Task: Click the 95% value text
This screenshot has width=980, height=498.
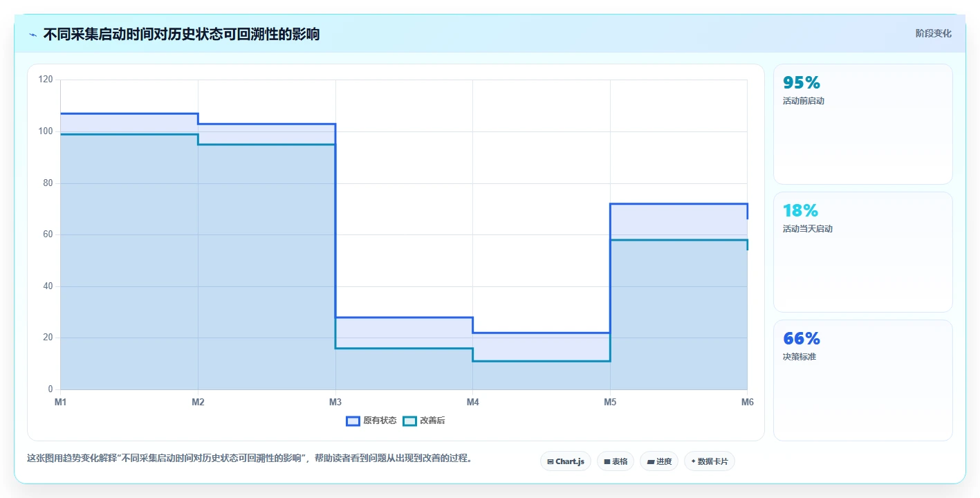Action: (x=802, y=82)
